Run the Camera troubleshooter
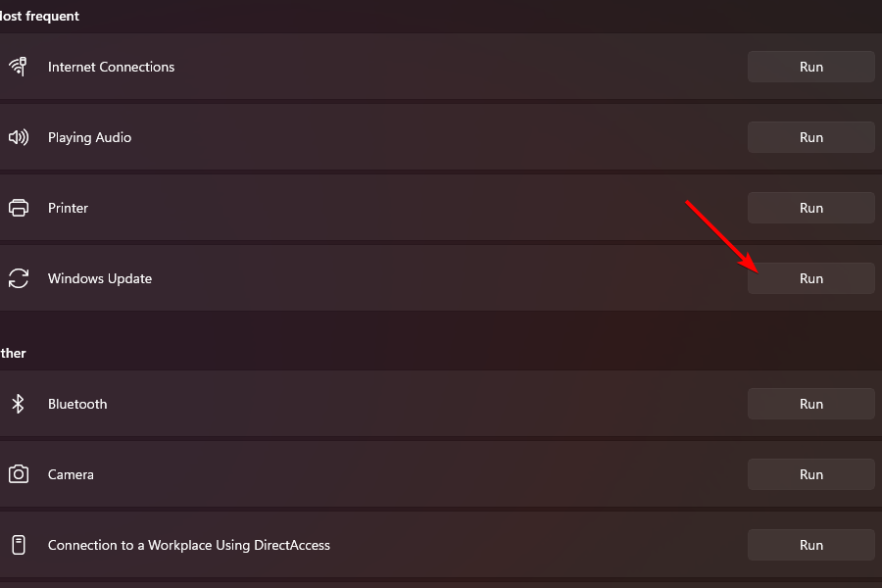This screenshot has width=882, height=588. tap(810, 474)
